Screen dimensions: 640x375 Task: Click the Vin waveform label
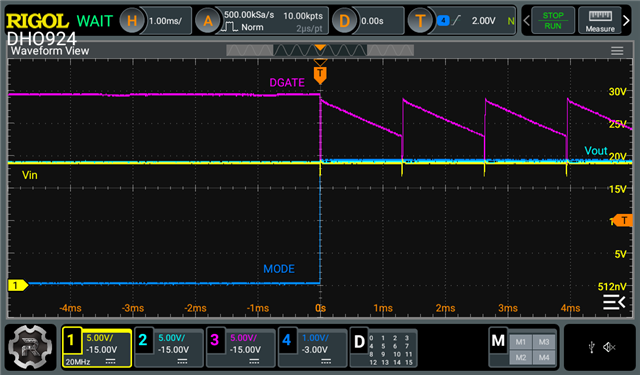pos(30,175)
